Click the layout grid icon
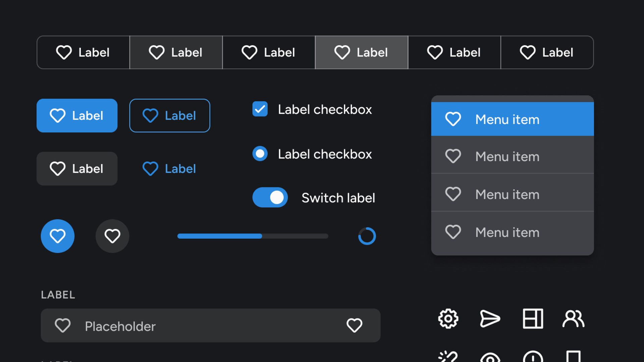 point(533,318)
